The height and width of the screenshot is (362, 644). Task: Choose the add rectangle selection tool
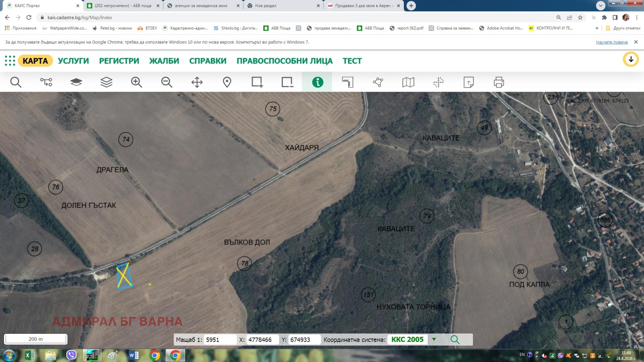(x=257, y=82)
